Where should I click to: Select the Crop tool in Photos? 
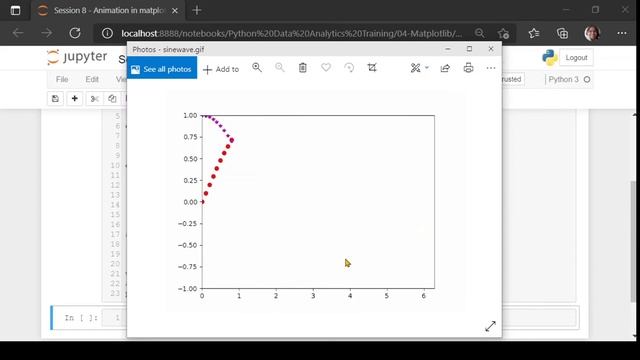(x=372, y=68)
